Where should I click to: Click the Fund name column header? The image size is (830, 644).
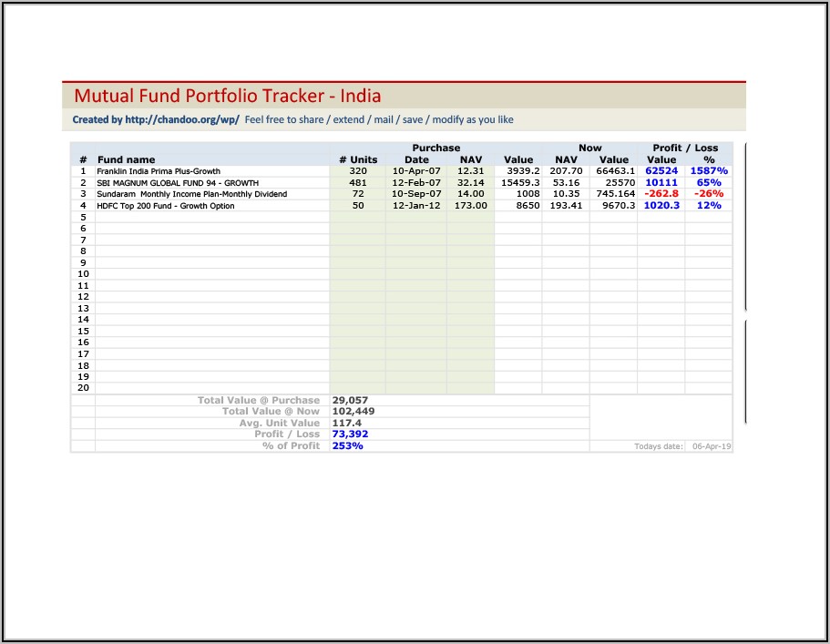[x=127, y=159]
